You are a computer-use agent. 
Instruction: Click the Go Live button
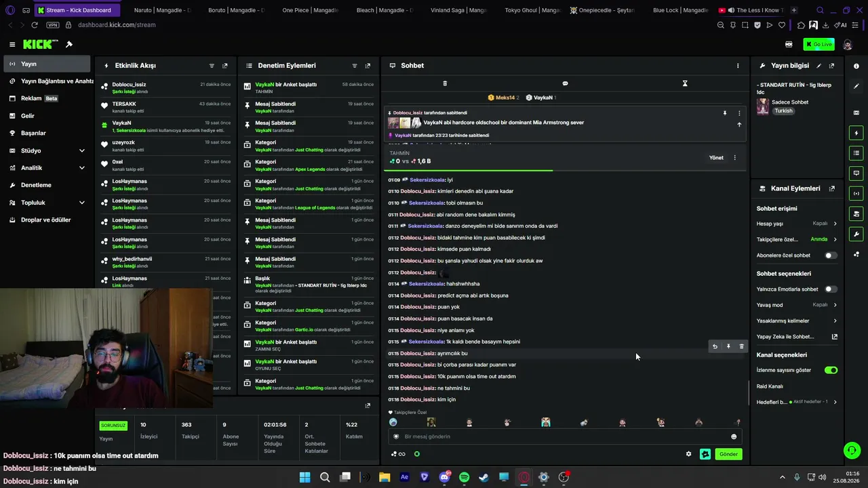pyautogui.click(x=818, y=44)
